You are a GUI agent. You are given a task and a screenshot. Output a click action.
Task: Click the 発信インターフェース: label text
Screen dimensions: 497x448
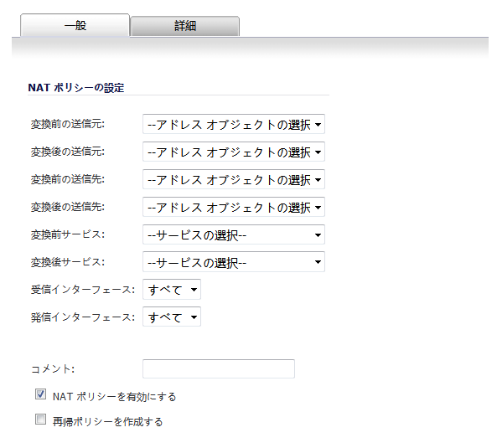click(x=83, y=317)
